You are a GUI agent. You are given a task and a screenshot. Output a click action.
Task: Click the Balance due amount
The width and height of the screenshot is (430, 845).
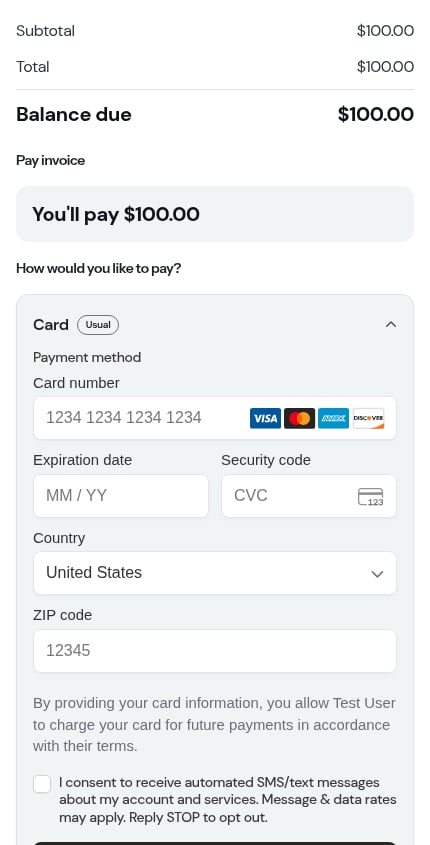tap(376, 114)
